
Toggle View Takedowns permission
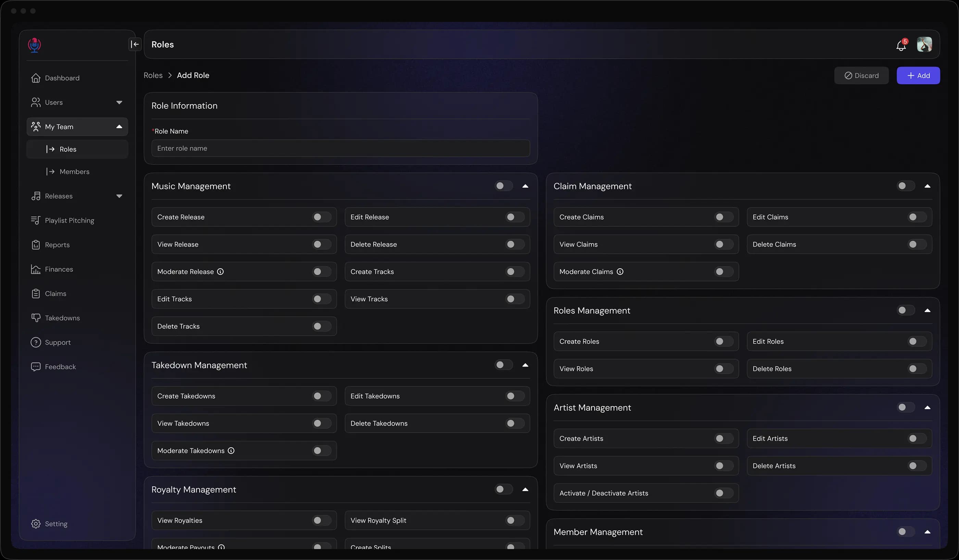pos(321,423)
